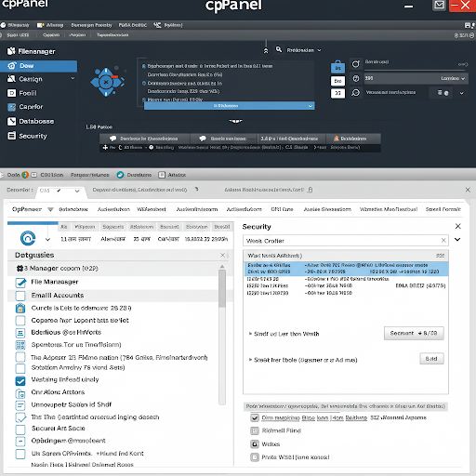Click the Caprfor sidebar icon

(x=11, y=107)
